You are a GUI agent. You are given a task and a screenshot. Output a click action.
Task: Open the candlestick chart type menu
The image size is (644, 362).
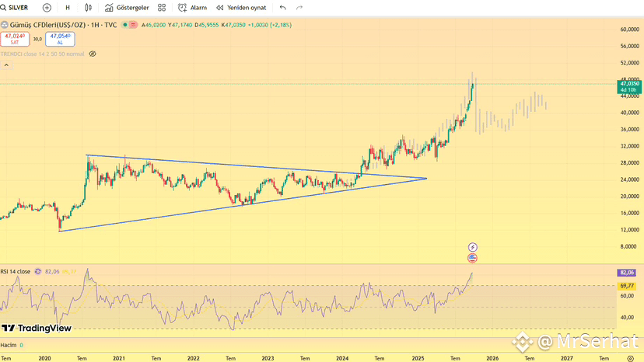pos(89,8)
